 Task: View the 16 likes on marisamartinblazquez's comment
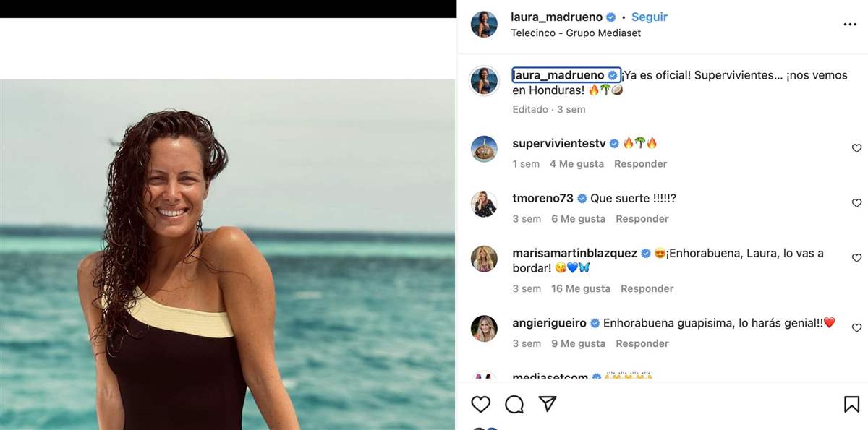click(581, 288)
